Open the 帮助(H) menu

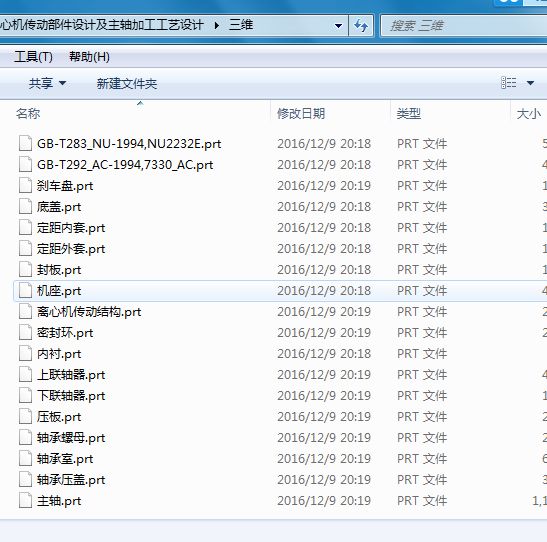(x=89, y=57)
